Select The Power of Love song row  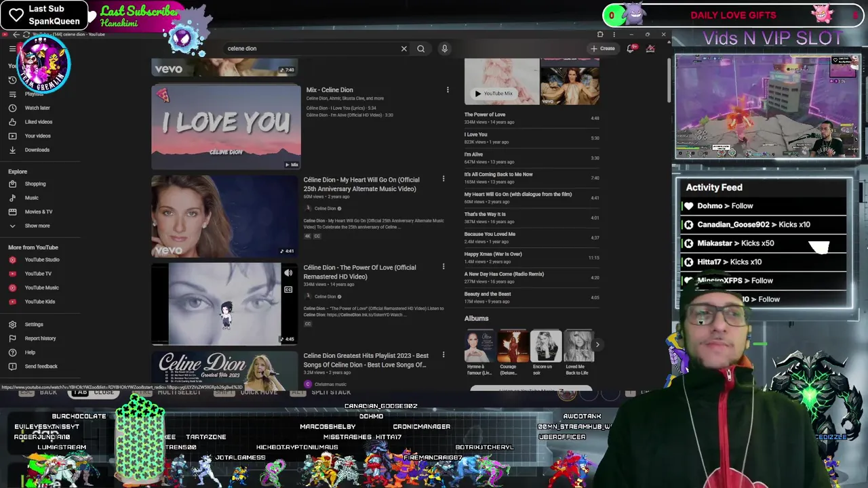tap(532, 118)
